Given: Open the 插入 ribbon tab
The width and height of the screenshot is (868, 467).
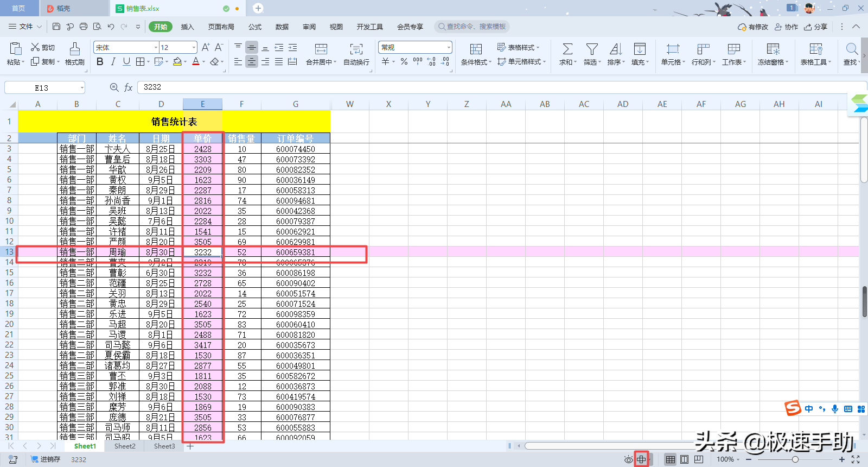Looking at the screenshot, I should [x=187, y=27].
